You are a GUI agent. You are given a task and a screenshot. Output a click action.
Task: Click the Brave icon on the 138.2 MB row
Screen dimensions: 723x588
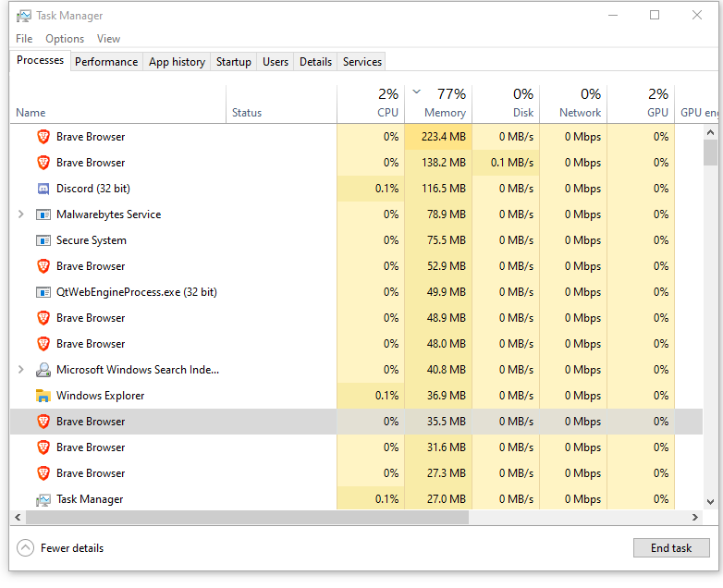tap(43, 163)
